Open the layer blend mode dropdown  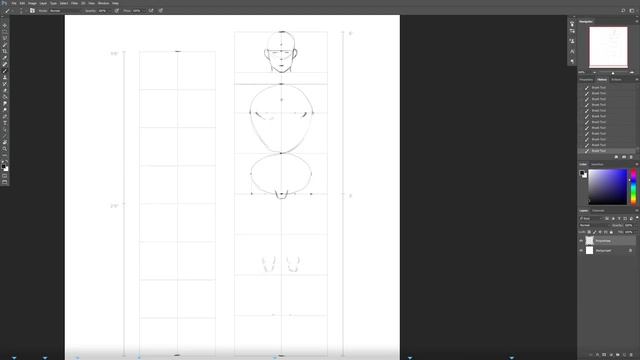pos(594,225)
